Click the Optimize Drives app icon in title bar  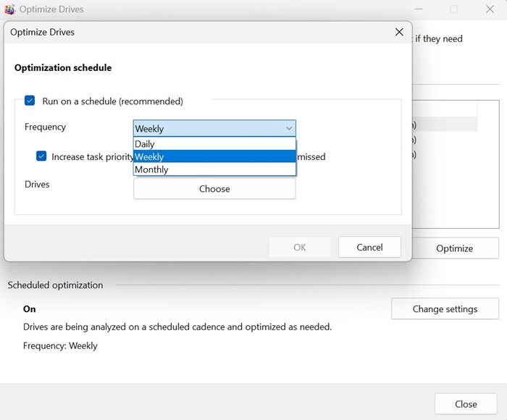click(10, 9)
